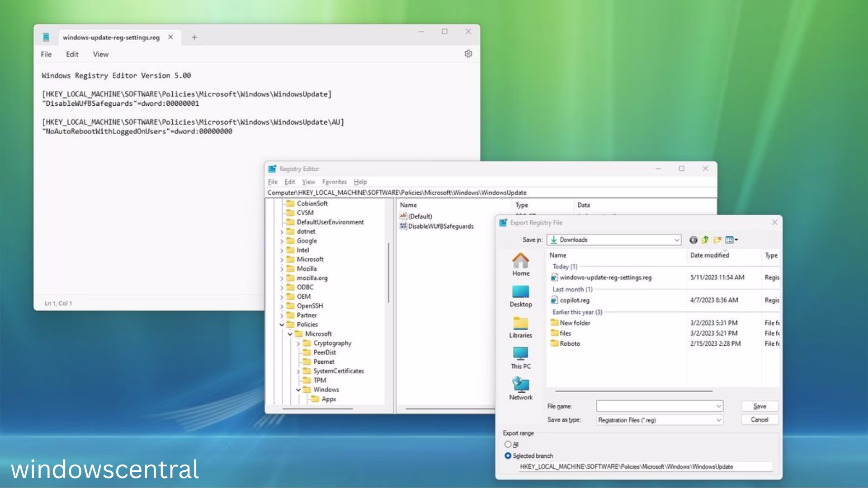Open the Notepad View menu
The height and width of the screenshot is (488, 868).
[100, 54]
